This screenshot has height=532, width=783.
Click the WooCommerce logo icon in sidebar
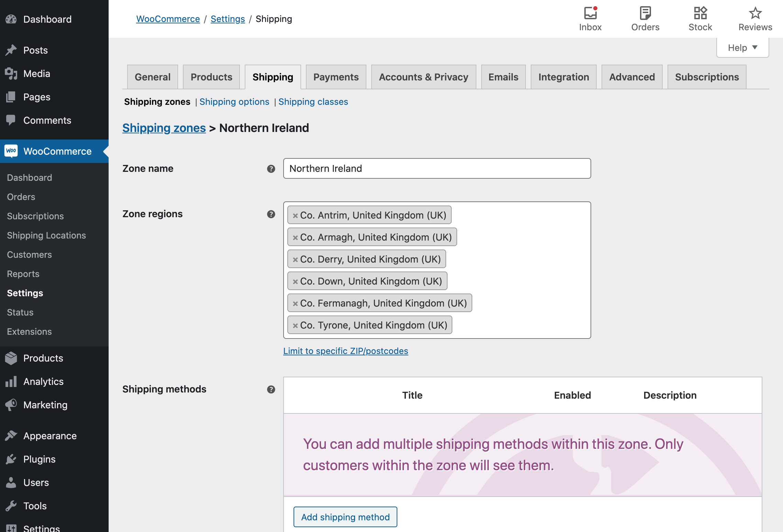tap(11, 151)
